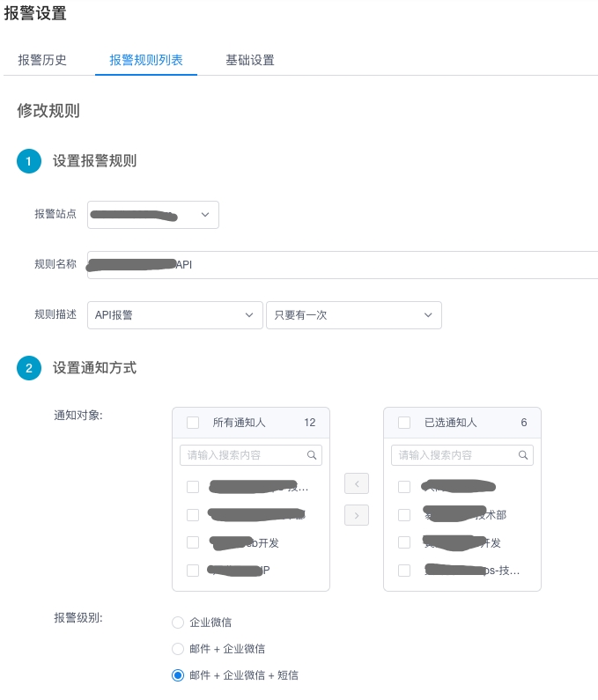Click left arrow transfer button

(356, 483)
